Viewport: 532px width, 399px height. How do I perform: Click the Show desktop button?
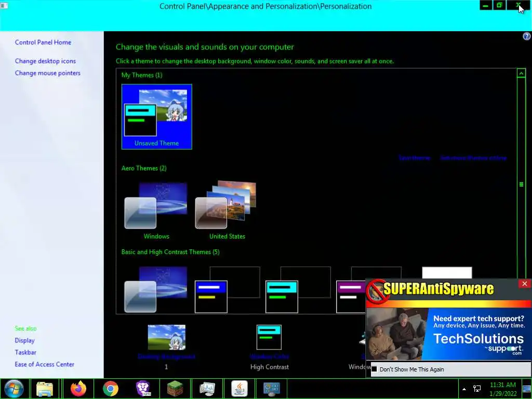[527, 389]
